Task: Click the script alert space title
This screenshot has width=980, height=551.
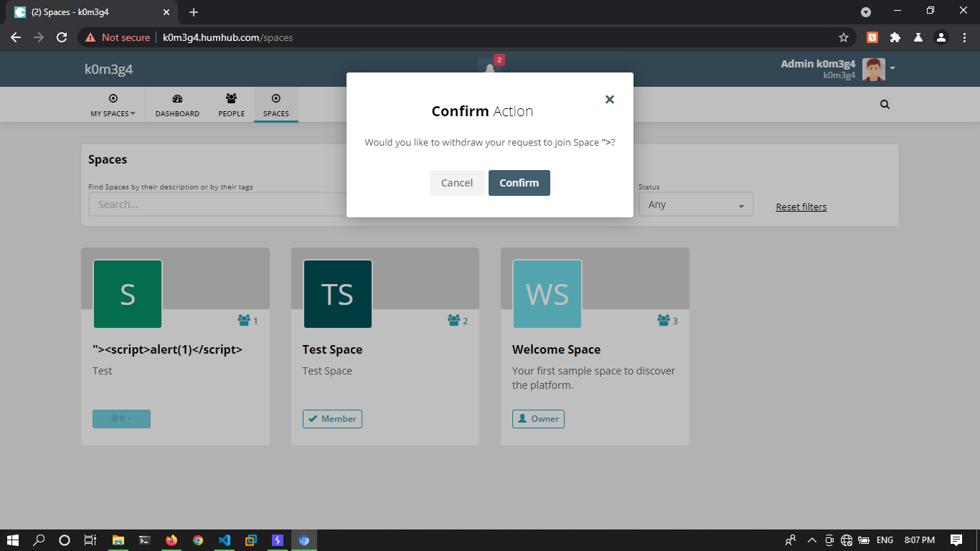Action: point(167,349)
